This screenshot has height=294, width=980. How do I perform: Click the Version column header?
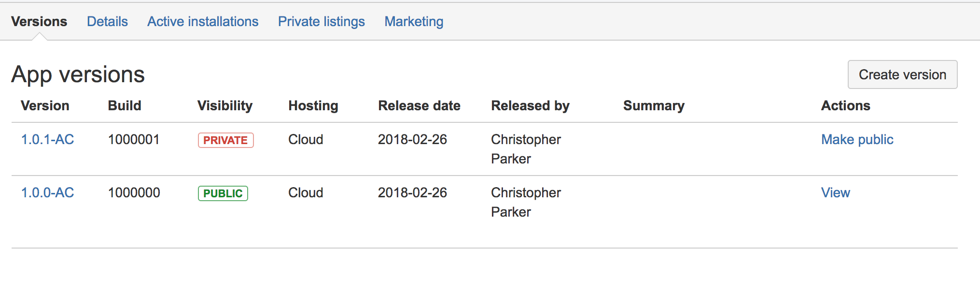[45, 106]
